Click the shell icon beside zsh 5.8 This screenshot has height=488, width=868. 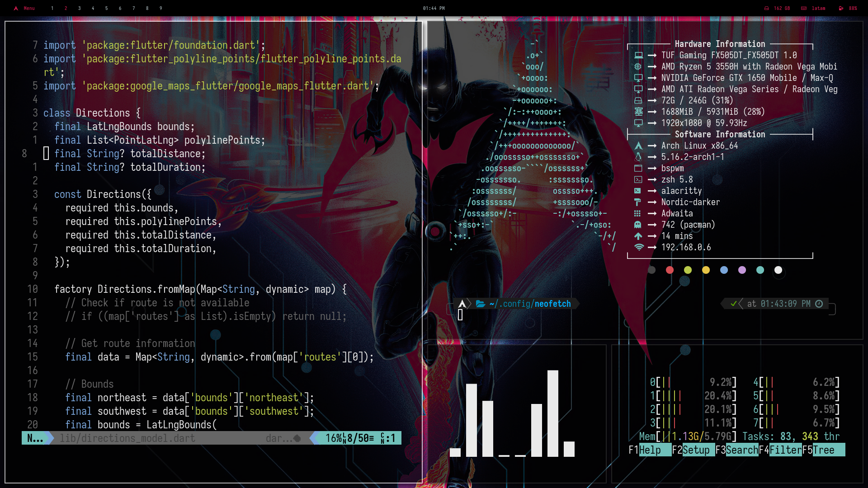638,179
